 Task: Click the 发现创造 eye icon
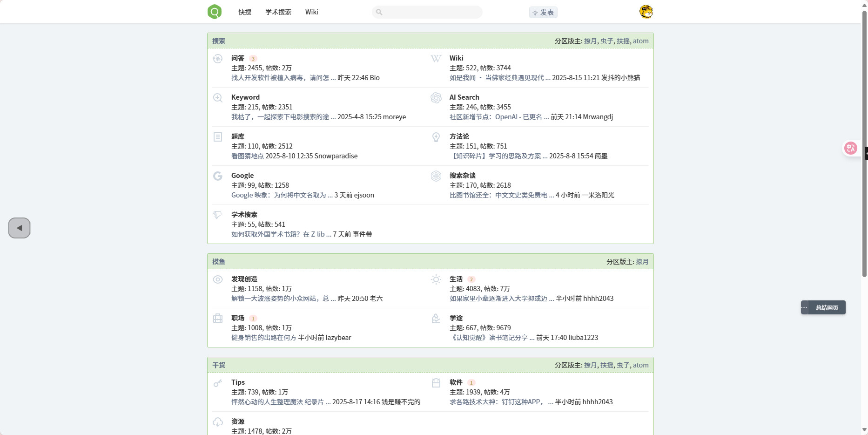(x=218, y=279)
